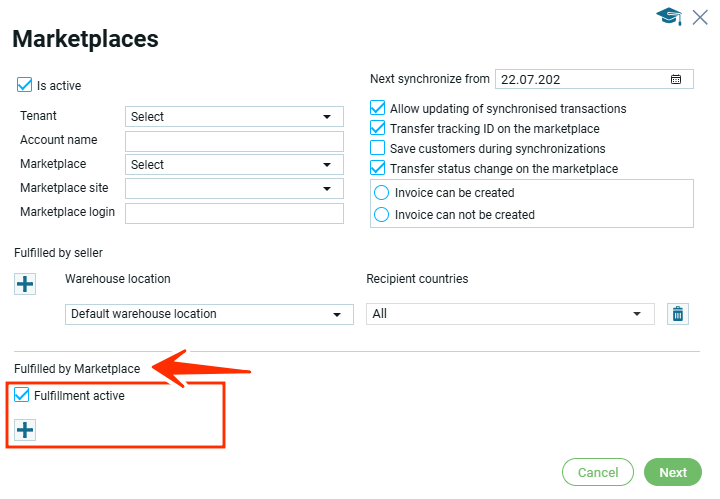Open the Tenant dropdown
The height and width of the screenshot is (499, 720).
click(x=234, y=117)
